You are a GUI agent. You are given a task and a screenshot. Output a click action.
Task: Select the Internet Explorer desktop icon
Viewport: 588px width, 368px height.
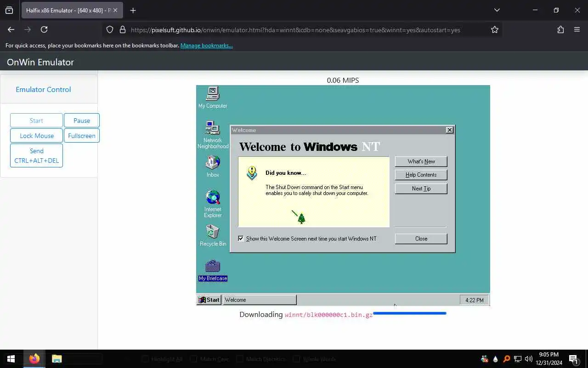(213, 203)
